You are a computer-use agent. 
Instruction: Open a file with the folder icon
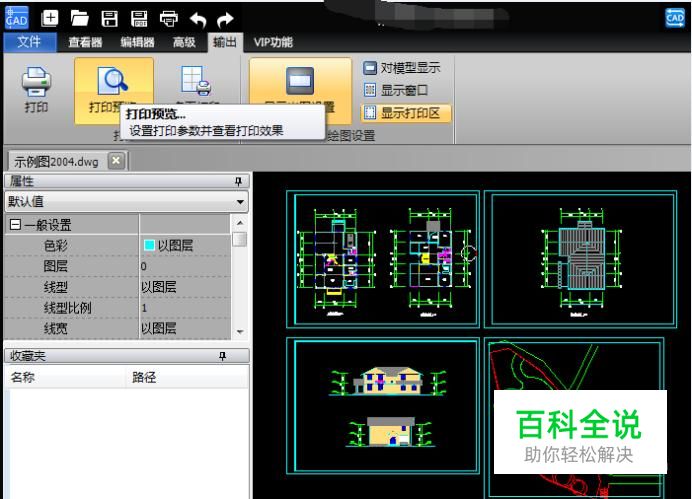(79, 19)
